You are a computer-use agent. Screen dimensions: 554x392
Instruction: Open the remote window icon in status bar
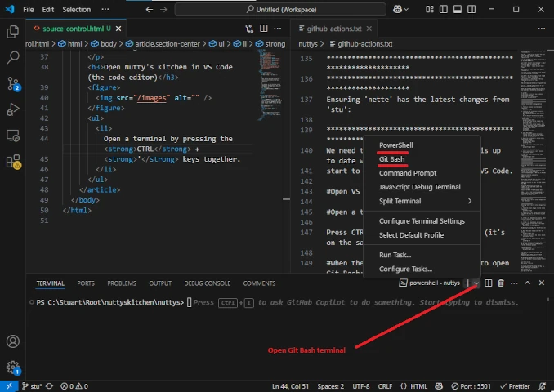[9, 386]
